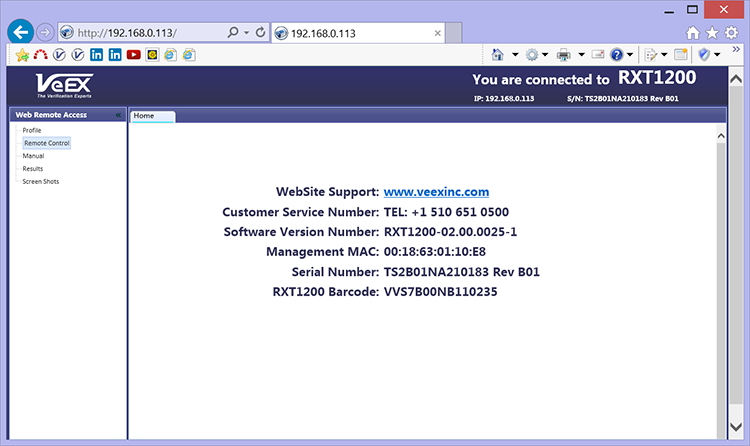Open the Tools gear icon at top right

coord(731,33)
